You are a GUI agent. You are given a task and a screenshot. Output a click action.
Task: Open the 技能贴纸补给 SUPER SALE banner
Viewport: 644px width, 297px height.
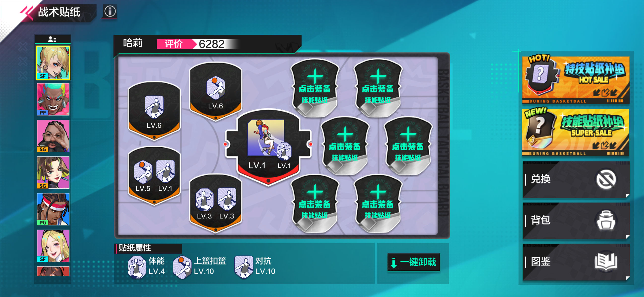point(576,132)
